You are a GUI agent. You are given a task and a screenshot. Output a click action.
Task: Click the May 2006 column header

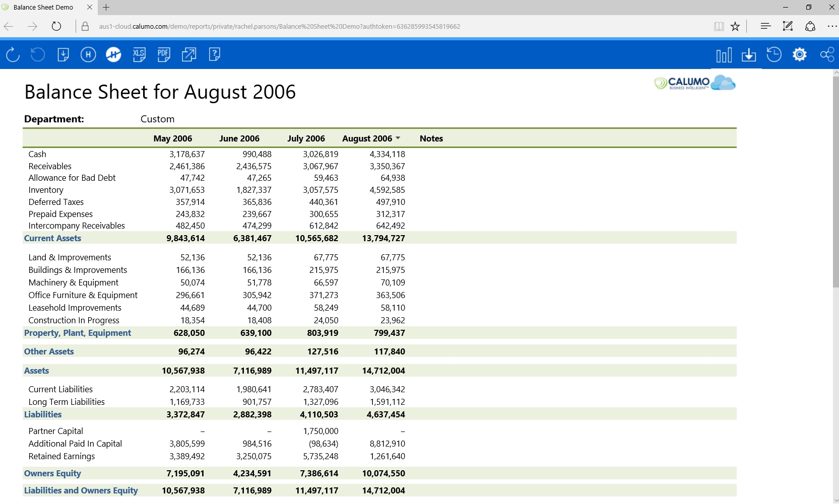tap(173, 138)
